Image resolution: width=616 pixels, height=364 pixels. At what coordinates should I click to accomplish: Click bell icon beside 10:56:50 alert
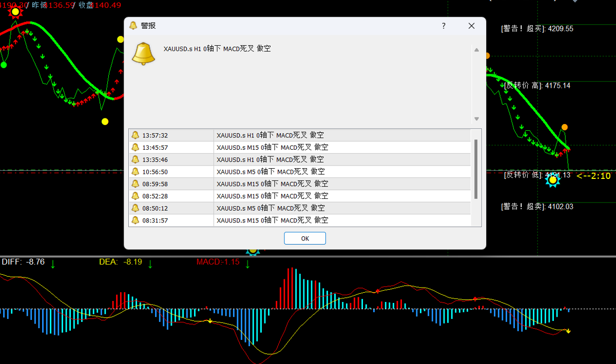[136, 172]
